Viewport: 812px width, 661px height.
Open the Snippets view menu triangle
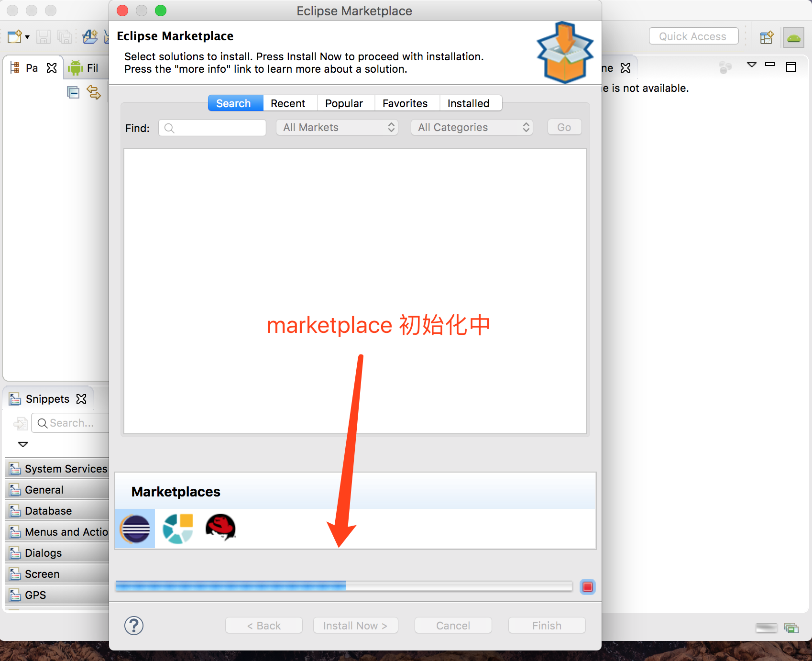23,444
